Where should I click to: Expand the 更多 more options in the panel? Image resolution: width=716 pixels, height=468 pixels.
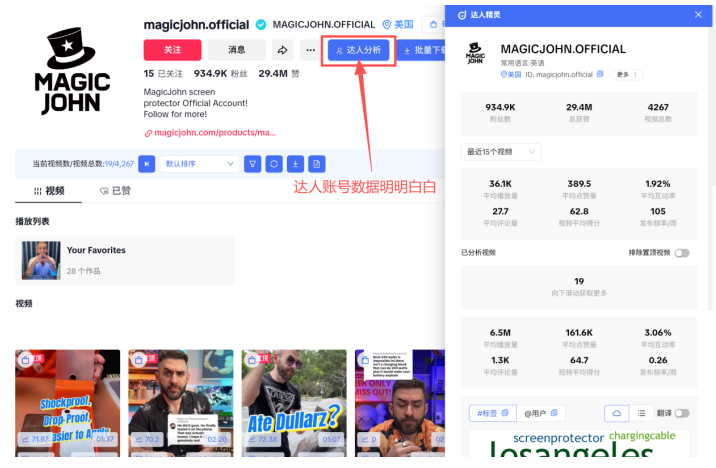(627, 74)
